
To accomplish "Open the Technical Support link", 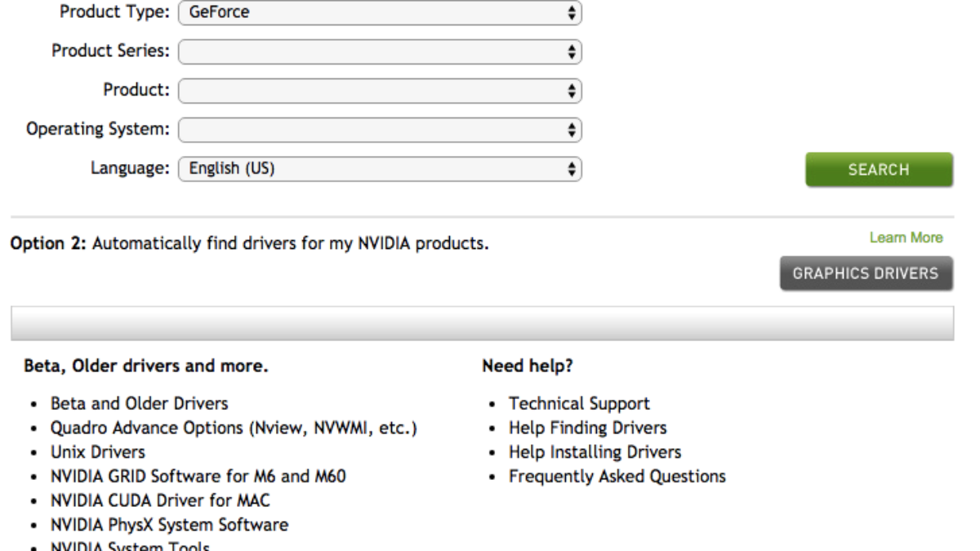I will pyautogui.click(x=579, y=403).
